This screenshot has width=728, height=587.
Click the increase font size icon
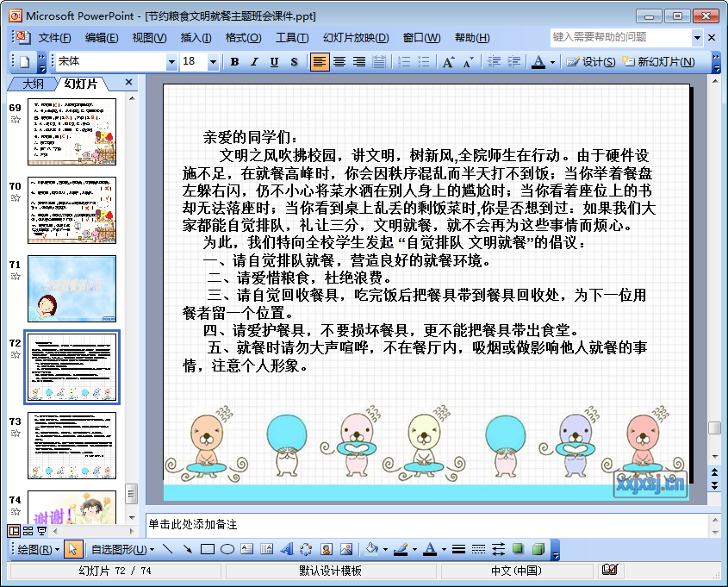448,62
